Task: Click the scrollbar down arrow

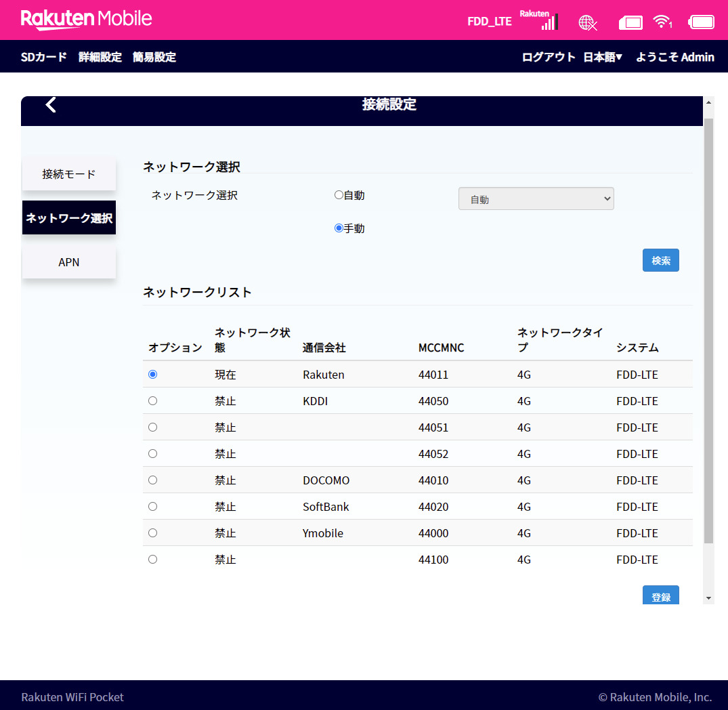Action: click(x=708, y=598)
